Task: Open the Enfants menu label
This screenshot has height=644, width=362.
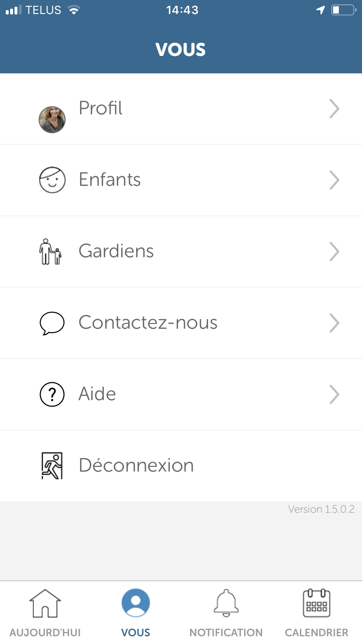Action: [x=110, y=180]
